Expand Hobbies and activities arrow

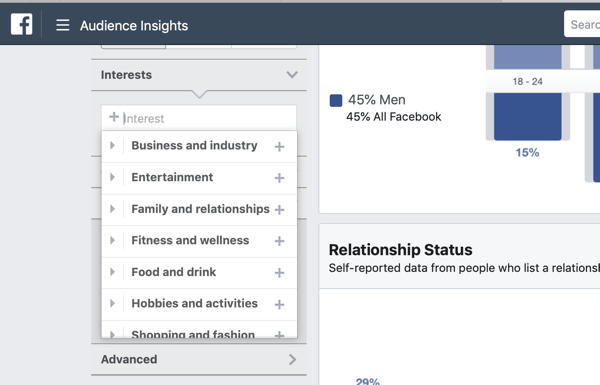click(112, 303)
